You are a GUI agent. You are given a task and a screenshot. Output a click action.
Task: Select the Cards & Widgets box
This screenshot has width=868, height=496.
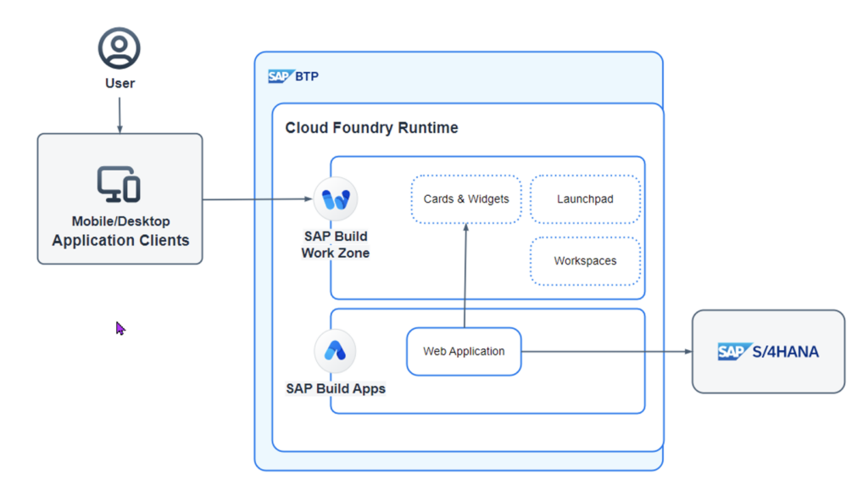coord(466,199)
